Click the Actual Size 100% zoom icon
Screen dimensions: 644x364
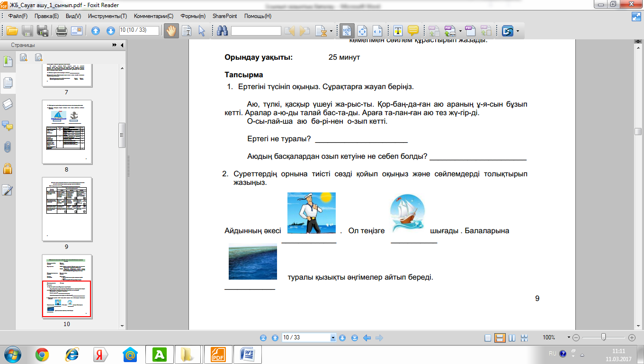click(x=347, y=31)
